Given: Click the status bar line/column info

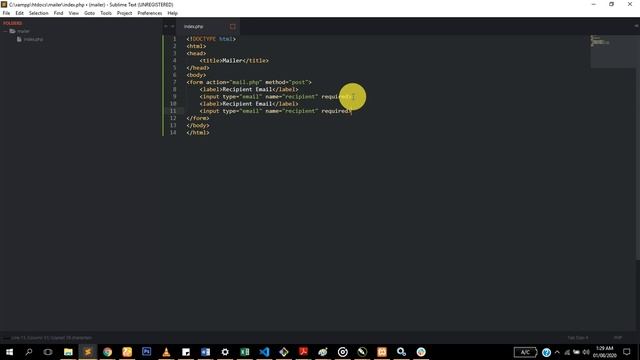Looking at the screenshot, I should (51, 338).
